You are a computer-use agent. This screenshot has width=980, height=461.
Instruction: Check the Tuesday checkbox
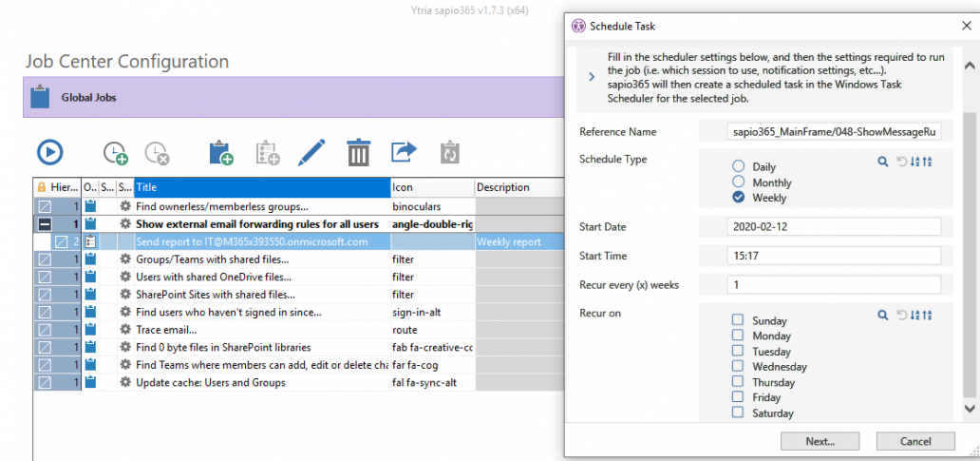point(738,351)
